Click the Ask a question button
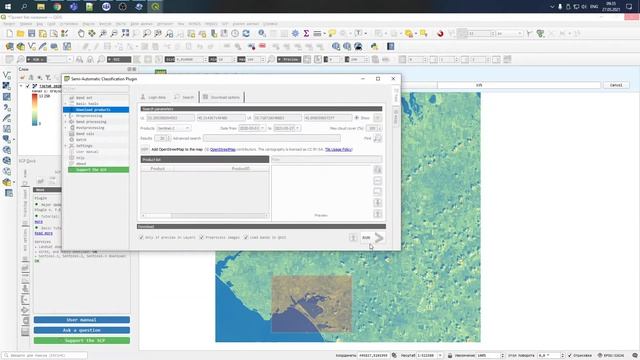 [x=82, y=330]
